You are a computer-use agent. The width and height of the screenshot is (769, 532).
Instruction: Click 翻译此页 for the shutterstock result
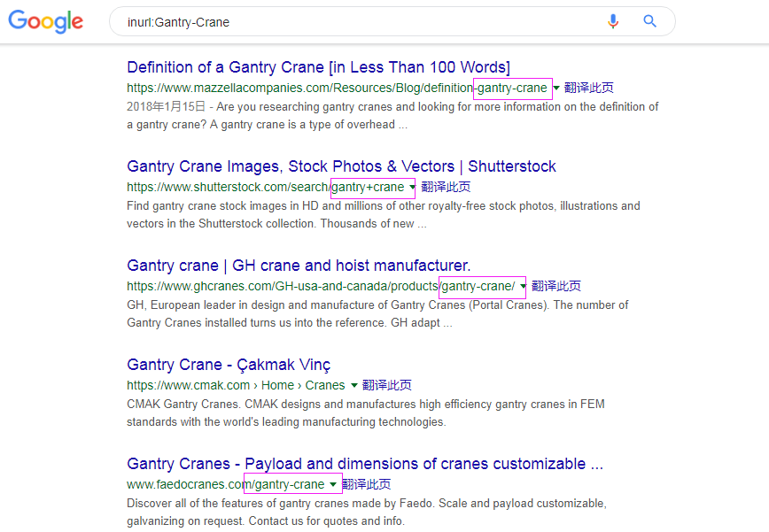point(446,187)
